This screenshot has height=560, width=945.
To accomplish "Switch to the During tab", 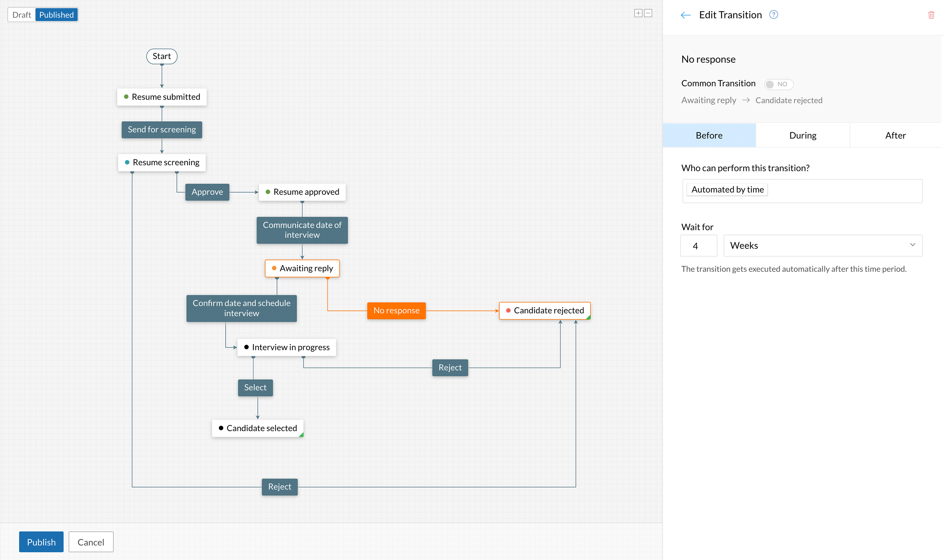I will [x=802, y=135].
